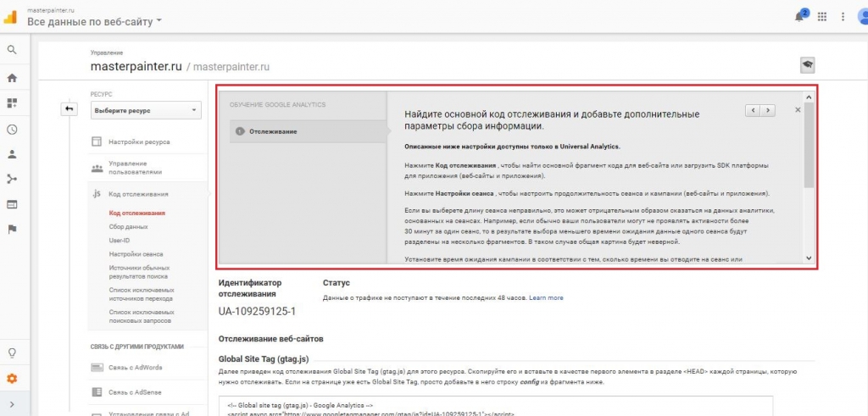Open Real-time reports clock icon
This screenshot has height=416, width=868.
(12, 130)
